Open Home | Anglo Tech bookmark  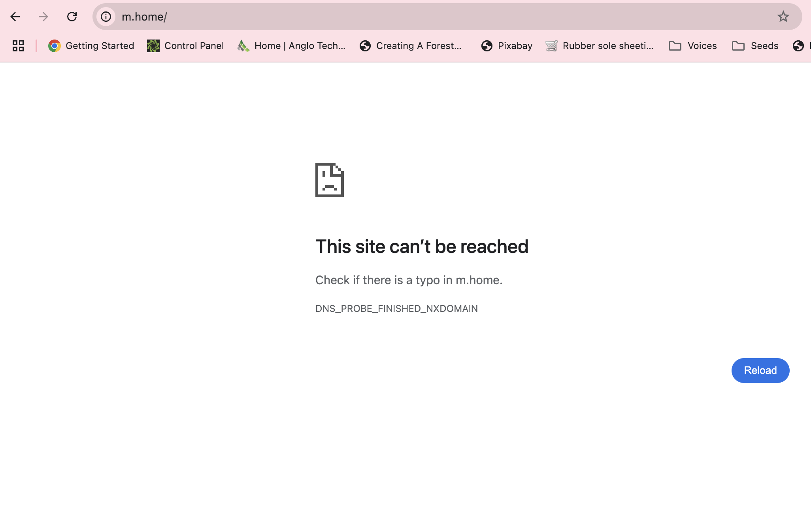291,46
